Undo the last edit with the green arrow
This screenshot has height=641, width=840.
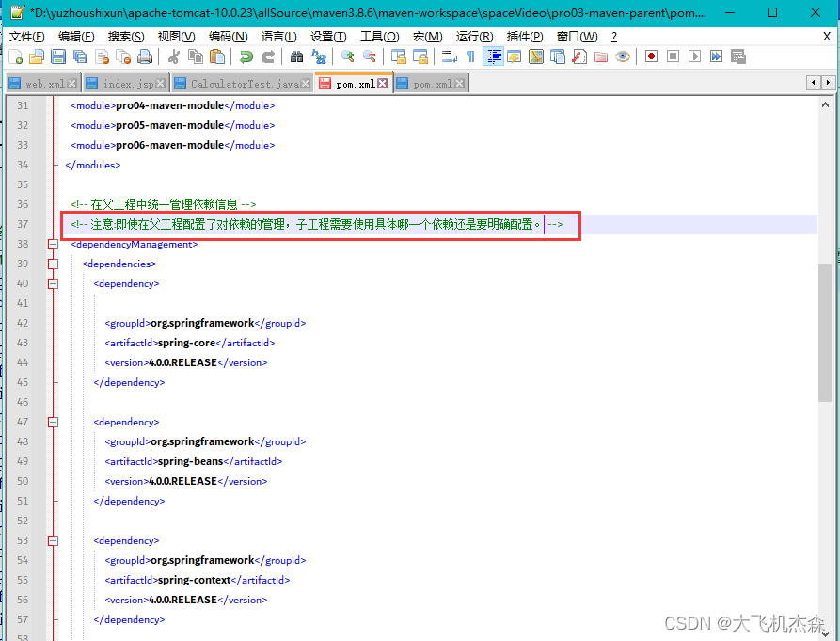(246, 56)
